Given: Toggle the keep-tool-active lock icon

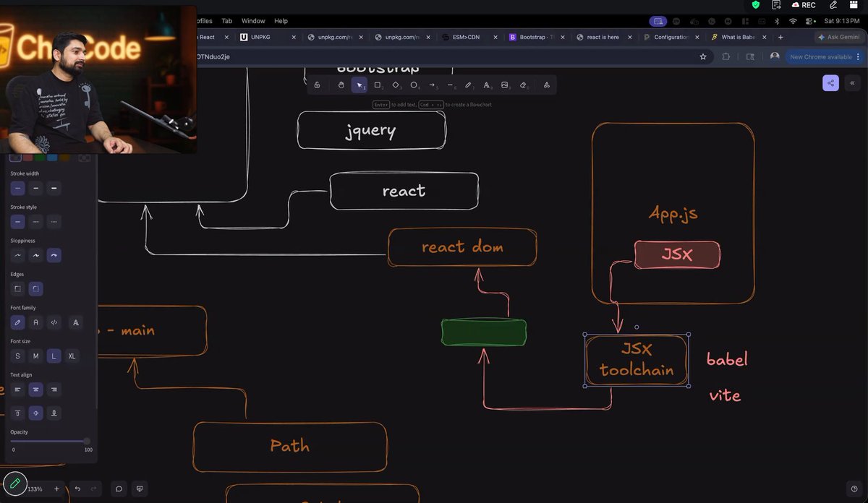Looking at the screenshot, I should [318, 85].
